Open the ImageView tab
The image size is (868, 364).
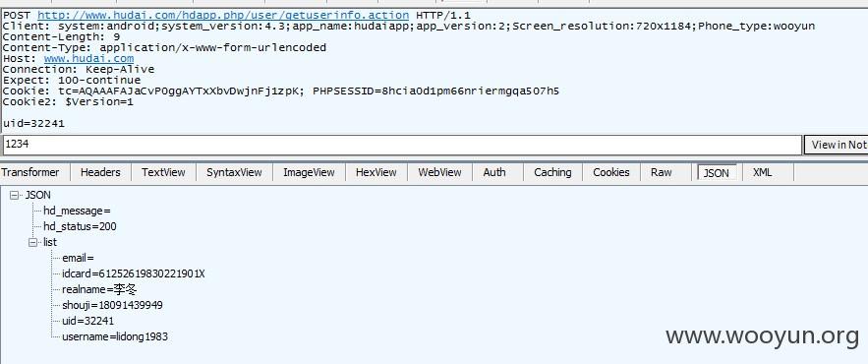(x=309, y=172)
